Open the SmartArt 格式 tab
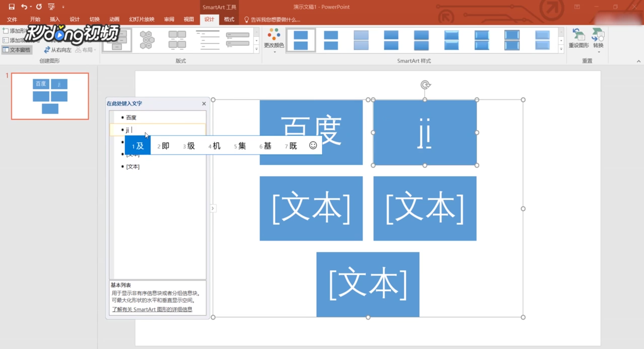This screenshot has height=349, width=644. [x=229, y=19]
